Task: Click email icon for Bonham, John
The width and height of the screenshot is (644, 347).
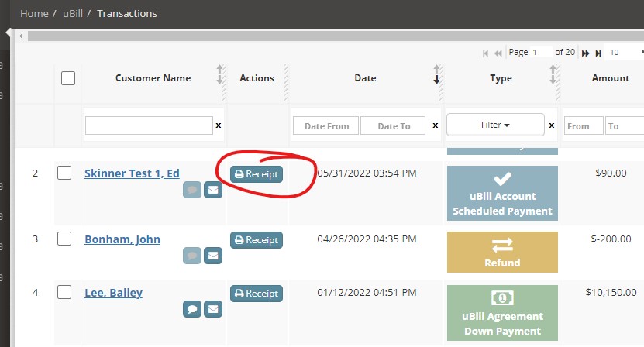Action: (x=213, y=255)
